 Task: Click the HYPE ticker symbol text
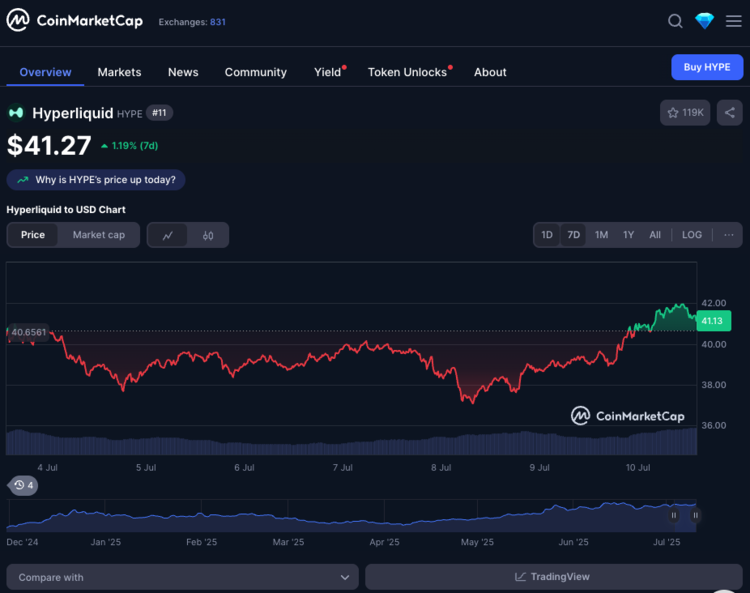pos(130,114)
